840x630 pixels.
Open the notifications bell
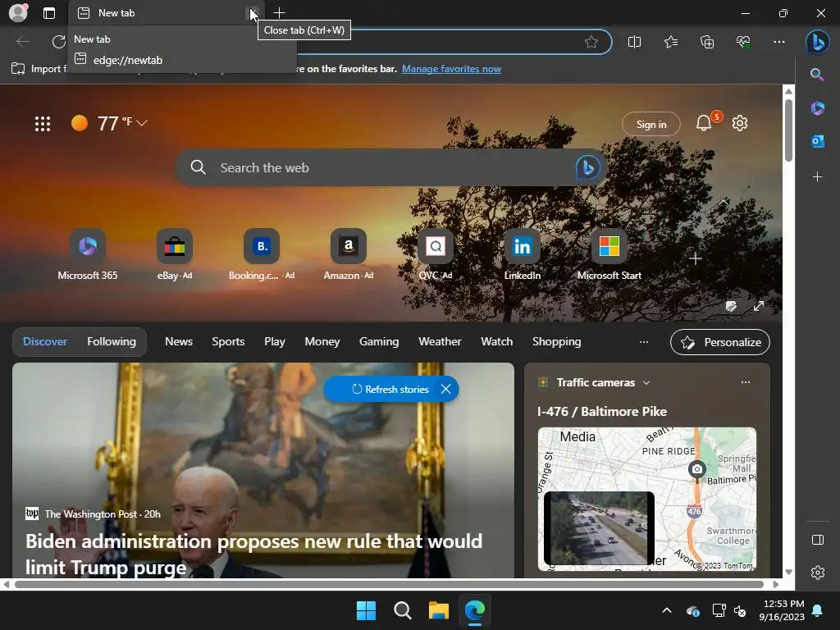point(704,124)
